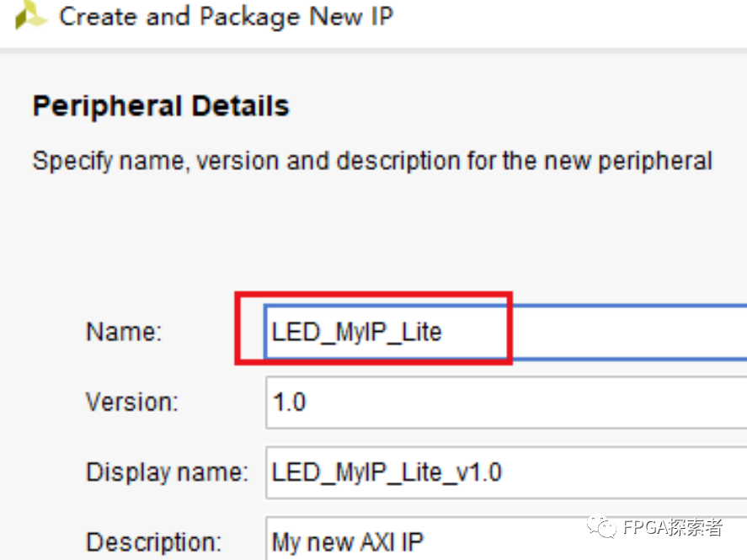This screenshot has width=747, height=560.
Task: Click the 'Version:' label
Action: tap(132, 403)
